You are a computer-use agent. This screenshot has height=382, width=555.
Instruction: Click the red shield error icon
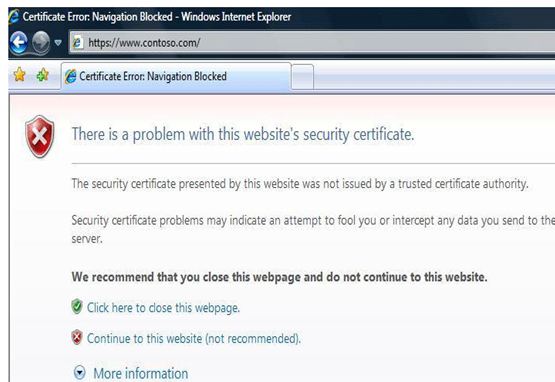pyautogui.click(x=40, y=137)
